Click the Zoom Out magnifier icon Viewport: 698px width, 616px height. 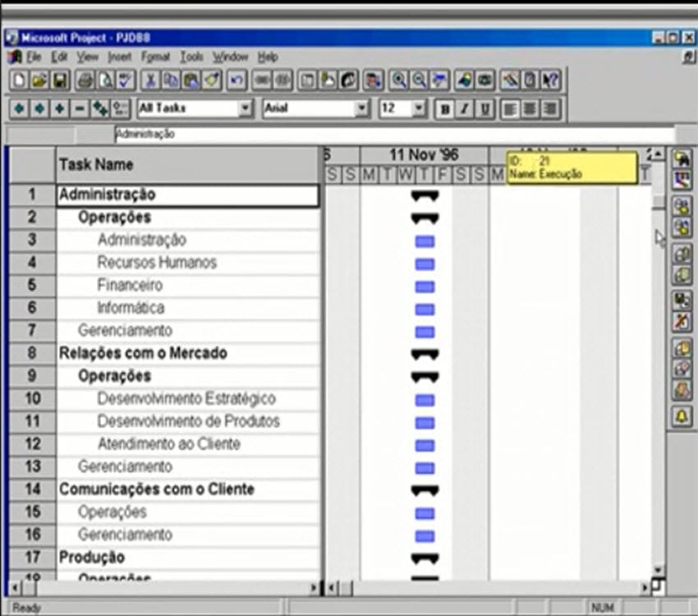420,81
